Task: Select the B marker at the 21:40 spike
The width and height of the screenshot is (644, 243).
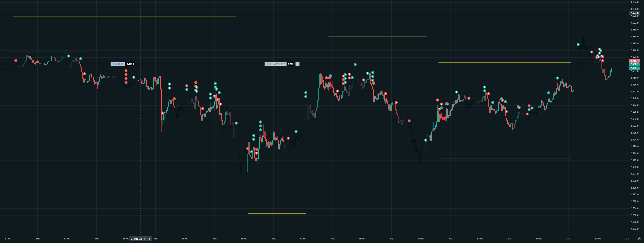Action: click(x=578, y=44)
